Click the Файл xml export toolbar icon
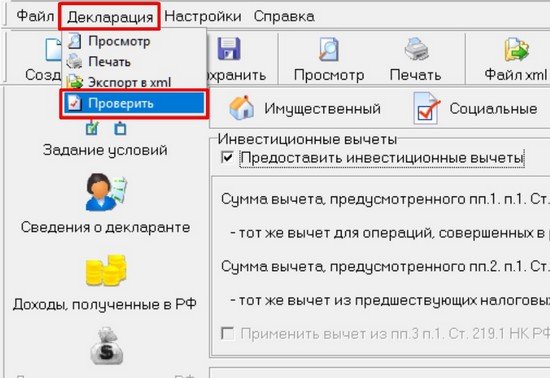 516,50
